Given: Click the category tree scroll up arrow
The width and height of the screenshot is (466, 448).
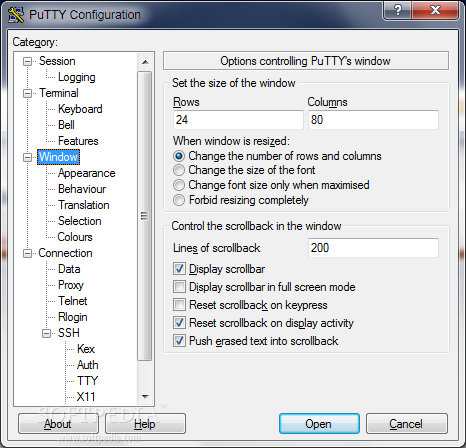Looking at the screenshot, I should (x=145, y=62).
